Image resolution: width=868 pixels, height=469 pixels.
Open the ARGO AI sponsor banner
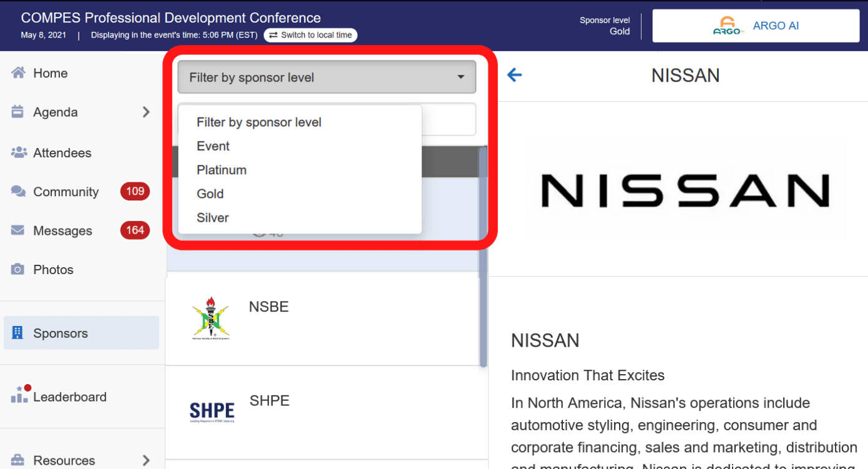click(x=756, y=26)
